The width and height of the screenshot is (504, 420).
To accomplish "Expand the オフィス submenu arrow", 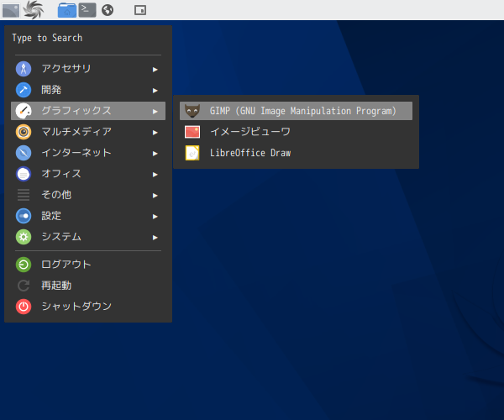I will (x=155, y=175).
